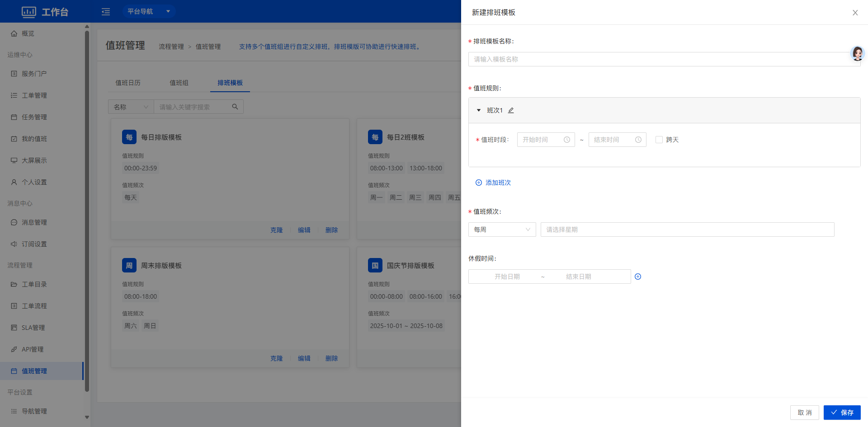Click the 取消 button
Image resolution: width=868 pixels, height=427 pixels.
click(x=804, y=413)
